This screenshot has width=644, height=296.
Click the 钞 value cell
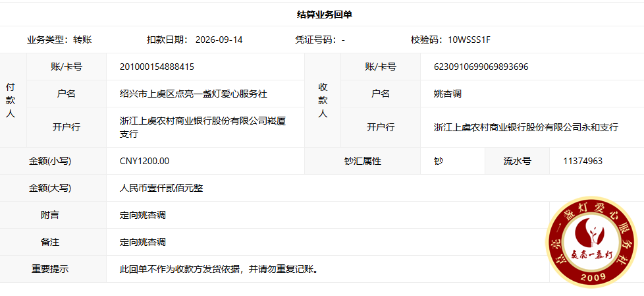pos(452,161)
